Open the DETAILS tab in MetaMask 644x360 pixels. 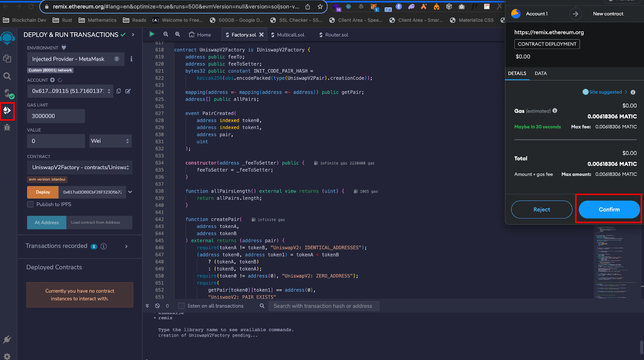[517, 73]
